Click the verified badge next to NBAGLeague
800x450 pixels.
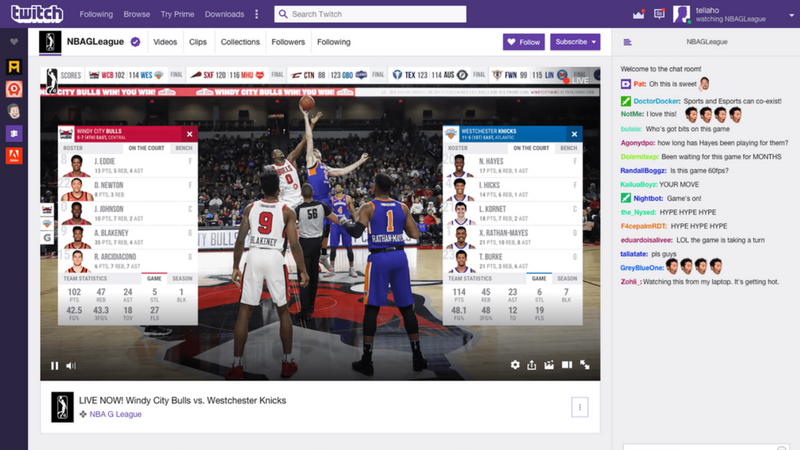pyautogui.click(x=135, y=42)
